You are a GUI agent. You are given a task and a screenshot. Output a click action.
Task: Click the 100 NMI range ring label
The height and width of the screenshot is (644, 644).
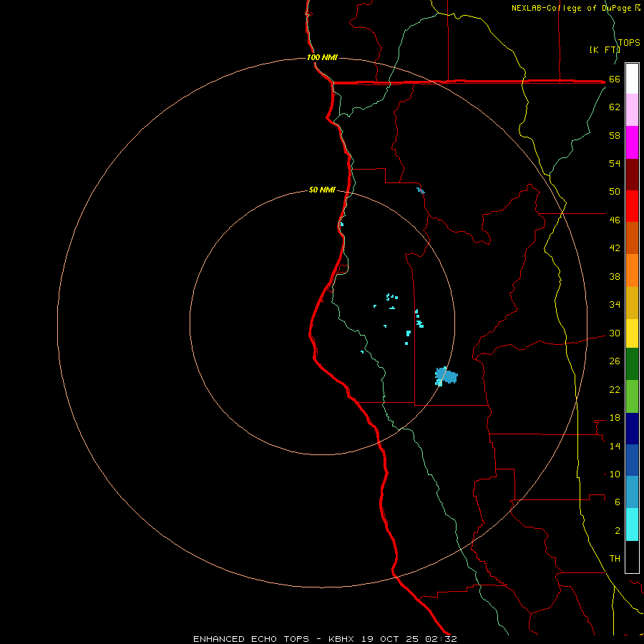pos(323,57)
